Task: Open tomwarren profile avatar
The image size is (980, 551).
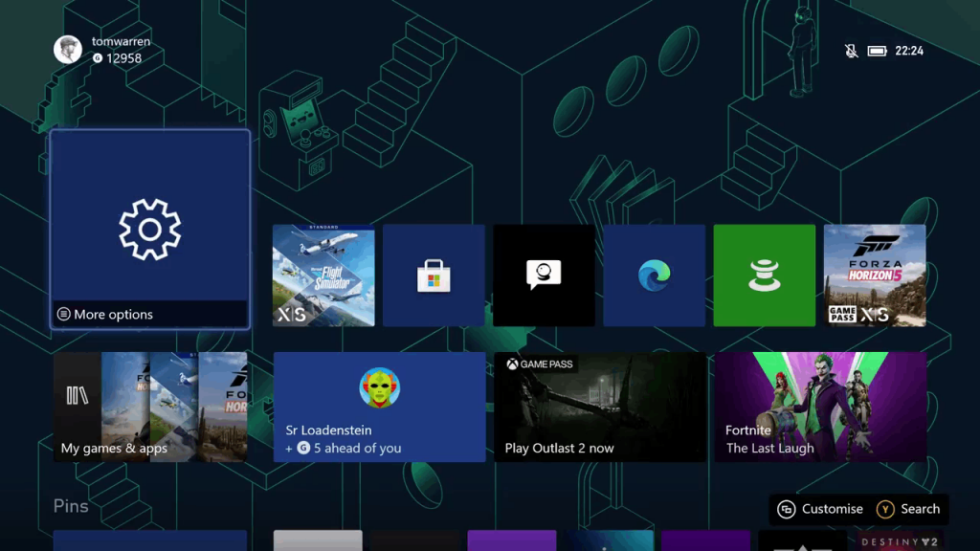Action: click(68, 50)
